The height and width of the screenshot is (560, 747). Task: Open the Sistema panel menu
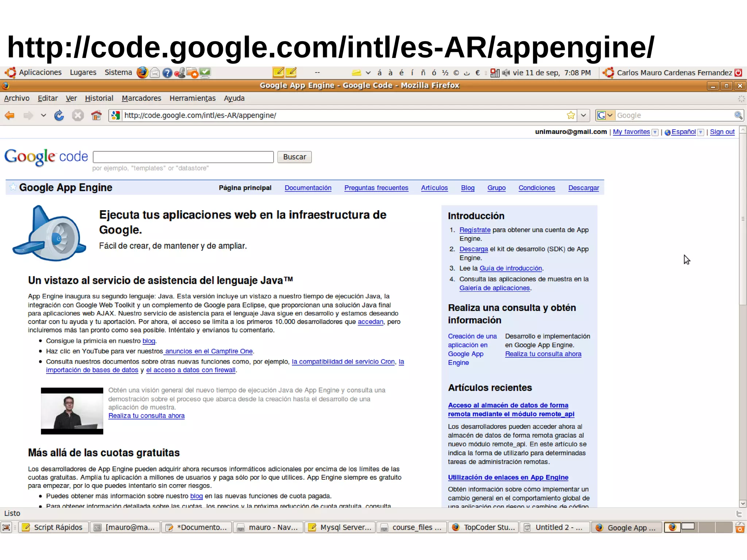[x=118, y=73]
